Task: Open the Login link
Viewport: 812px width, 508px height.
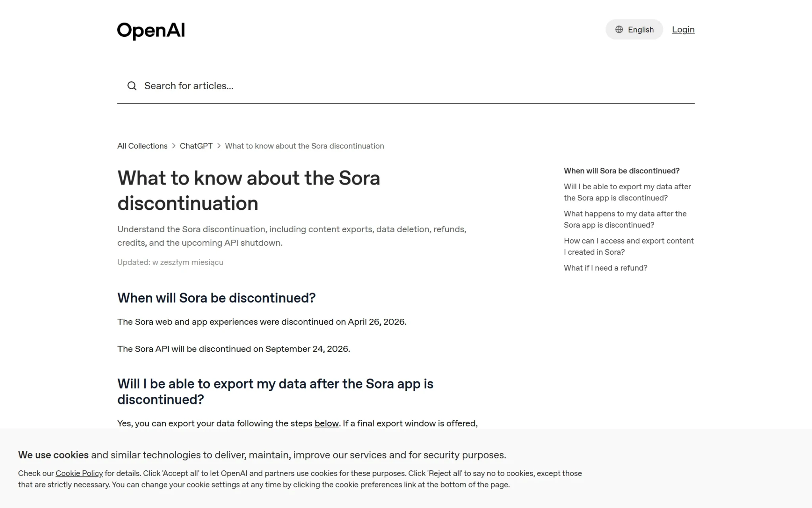Action: click(683, 29)
